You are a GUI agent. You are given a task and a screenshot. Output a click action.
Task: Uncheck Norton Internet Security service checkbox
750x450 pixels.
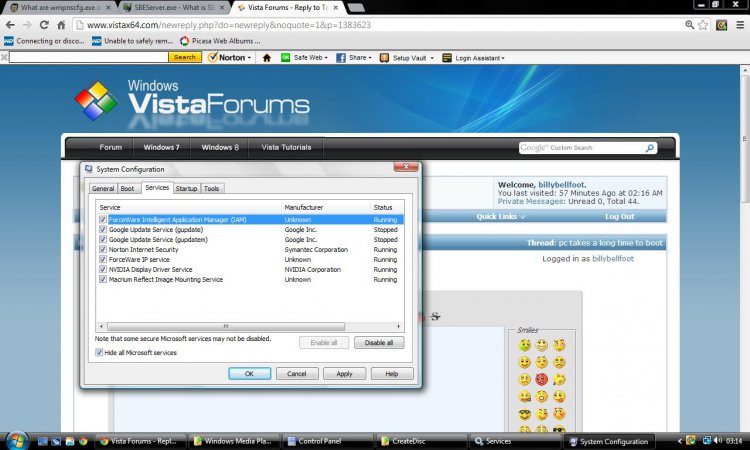point(103,250)
